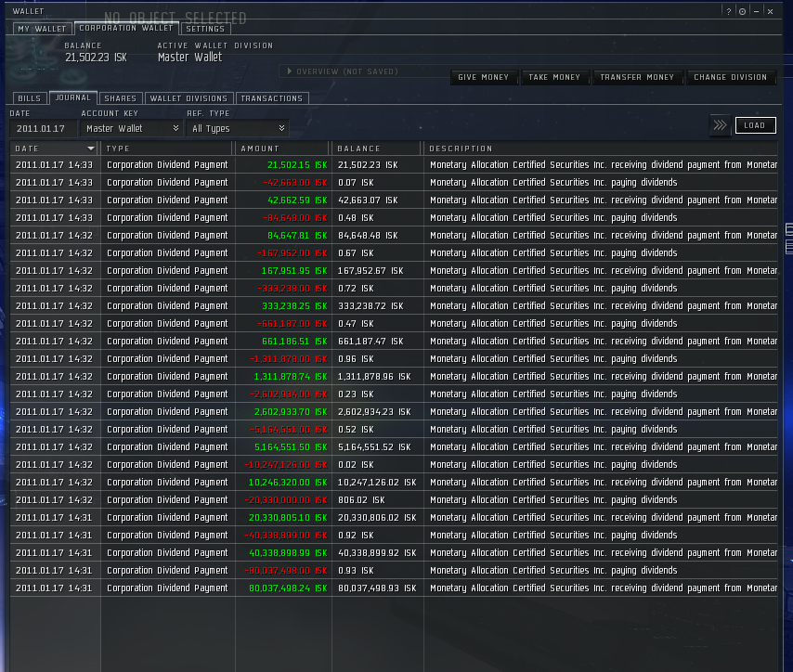
Task: Switch to the Bills tab
Action: click(x=30, y=98)
